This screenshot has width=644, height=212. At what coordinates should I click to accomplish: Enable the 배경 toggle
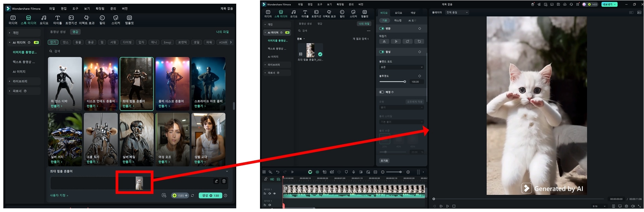click(x=382, y=92)
